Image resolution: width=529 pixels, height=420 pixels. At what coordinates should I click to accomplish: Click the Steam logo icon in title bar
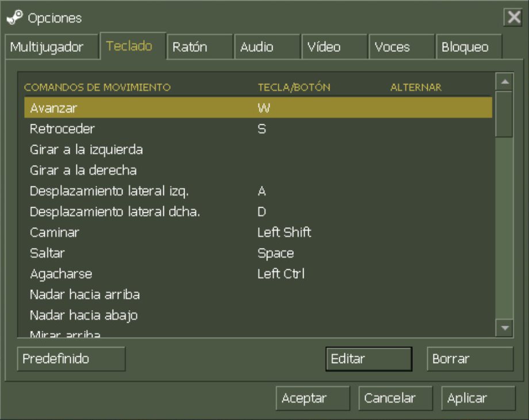pos(14,18)
